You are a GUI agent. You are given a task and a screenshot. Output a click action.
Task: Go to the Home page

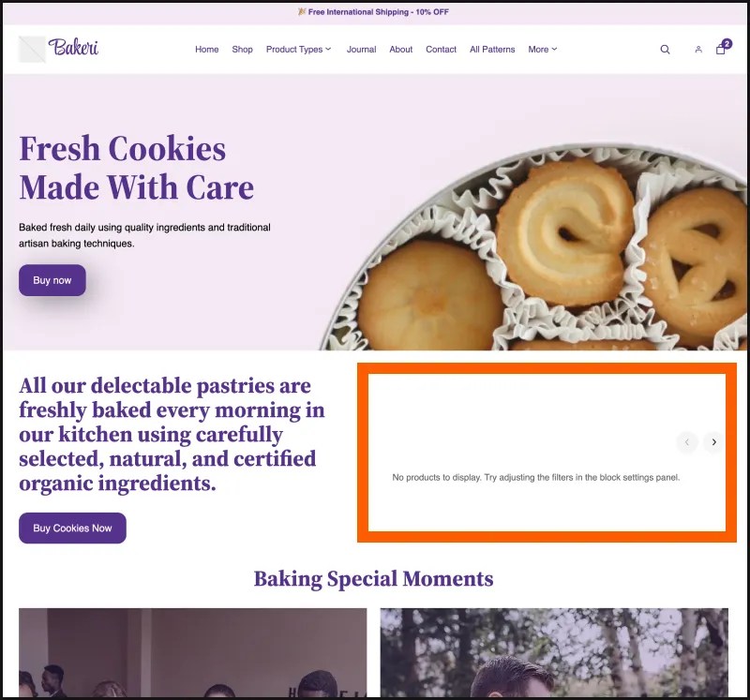click(x=206, y=50)
